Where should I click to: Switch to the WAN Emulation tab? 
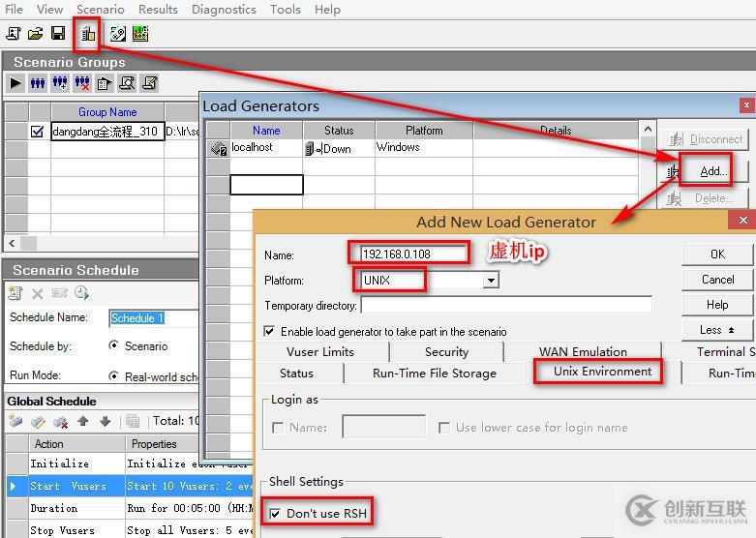(x=583, y=352)
